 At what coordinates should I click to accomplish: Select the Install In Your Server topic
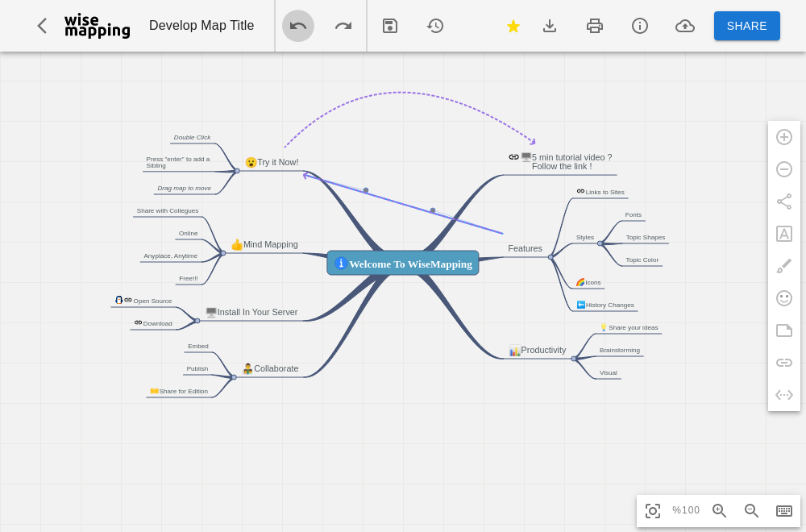(251, 312)
